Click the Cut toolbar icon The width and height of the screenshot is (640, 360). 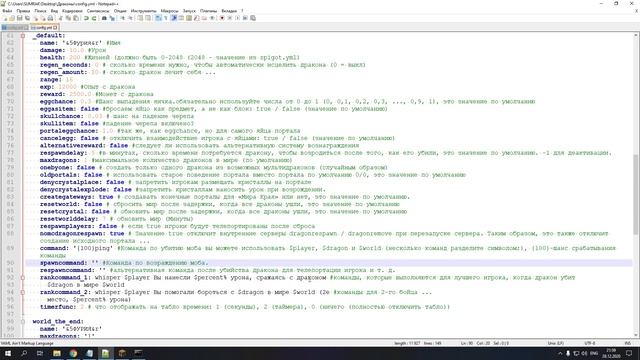(60, 18)
